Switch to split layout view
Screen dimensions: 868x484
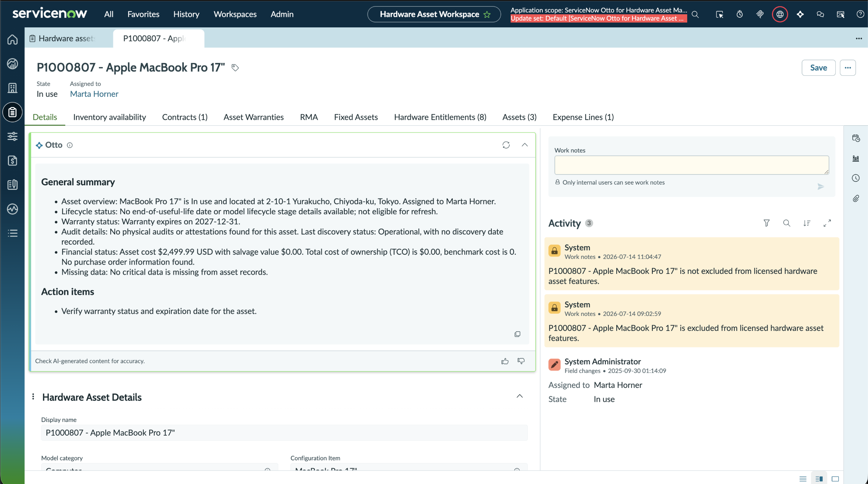click(x=819, y=479)
